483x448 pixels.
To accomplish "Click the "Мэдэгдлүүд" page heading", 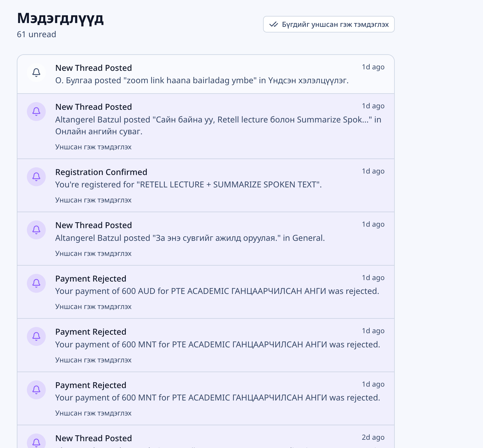I will coord(61,19).
